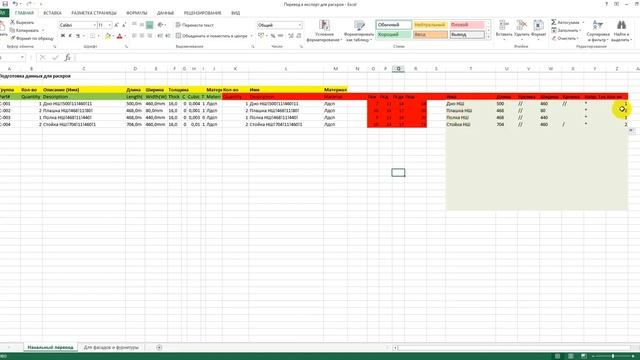The width and height of the screenshot is (640, 360).
Task: Apply the Вывод cell style
Action: [467, 35]
